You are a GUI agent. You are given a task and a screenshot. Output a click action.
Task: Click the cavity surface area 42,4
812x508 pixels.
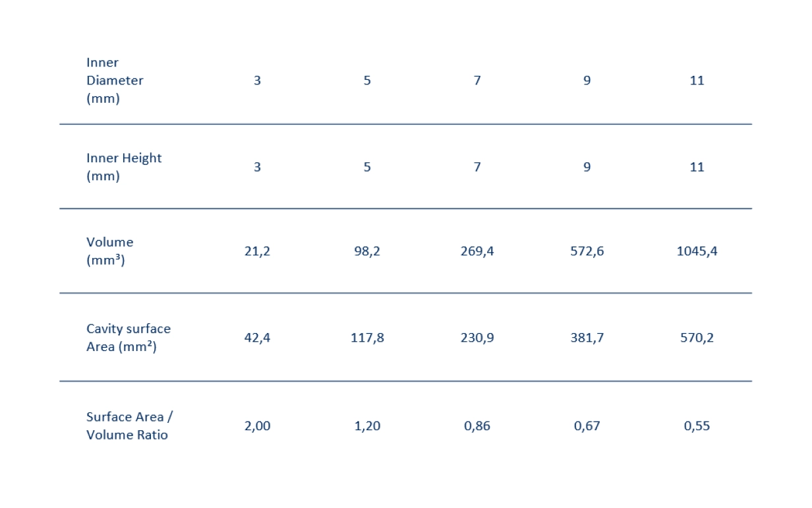tap(257, 338)
